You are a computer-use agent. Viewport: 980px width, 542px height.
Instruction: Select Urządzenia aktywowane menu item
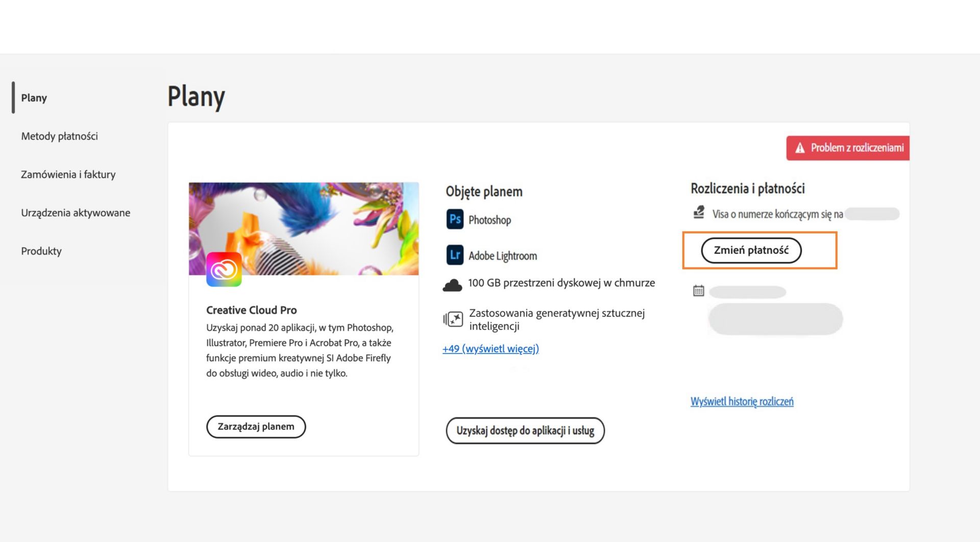76,213
